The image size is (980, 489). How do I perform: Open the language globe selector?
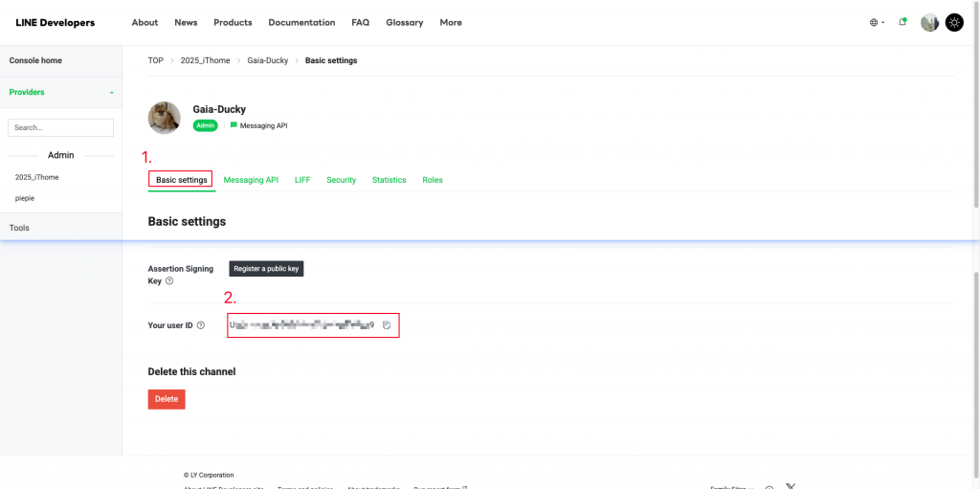[877, 23]
